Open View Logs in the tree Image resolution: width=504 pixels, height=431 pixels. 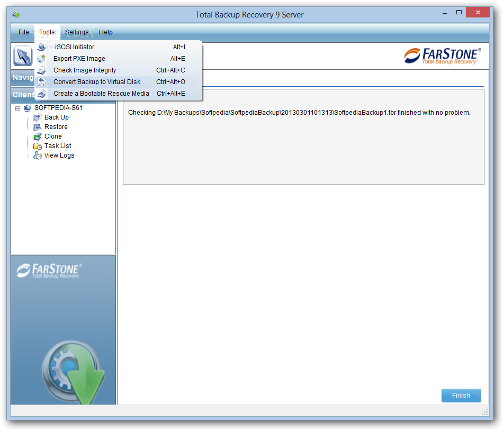[59, 155]
